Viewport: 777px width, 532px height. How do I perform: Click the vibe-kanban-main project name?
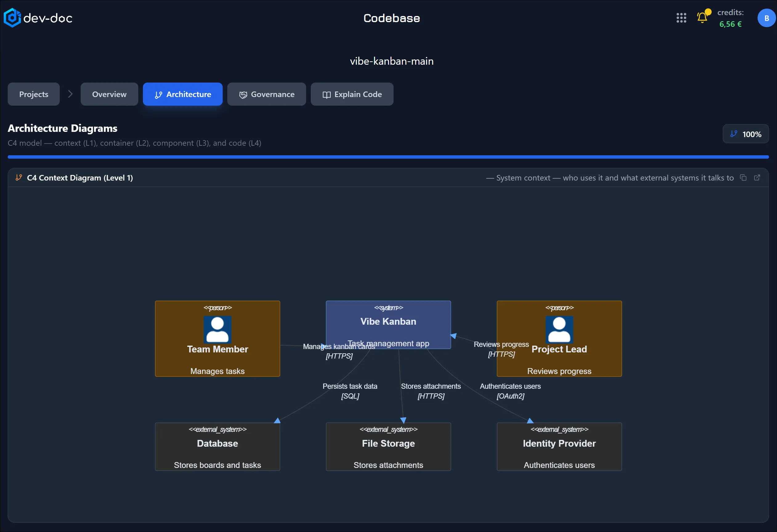point(391,61)
